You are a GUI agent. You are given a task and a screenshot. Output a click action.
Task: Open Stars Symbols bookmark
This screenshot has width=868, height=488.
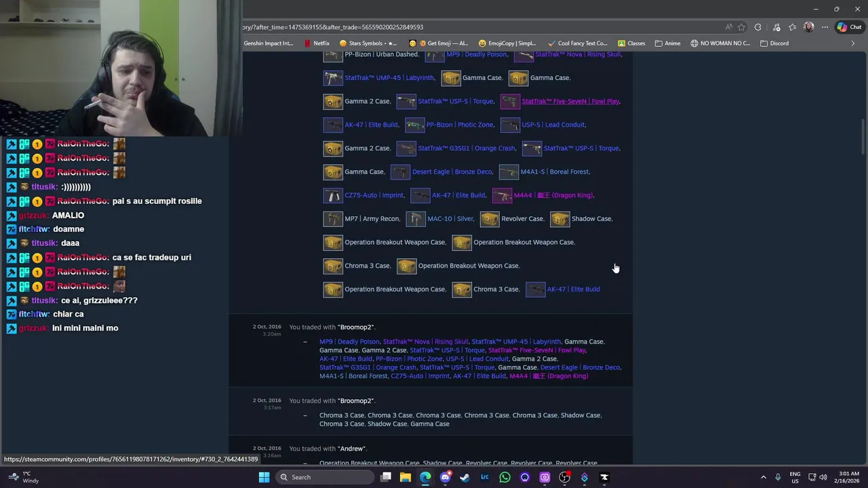368,43
